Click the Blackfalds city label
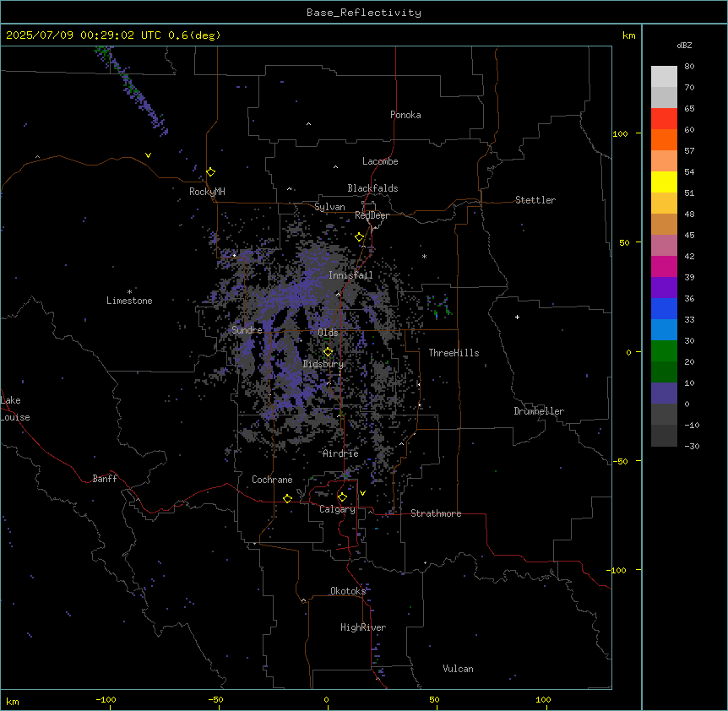Screen dimensions: 728x711 [372, 188]
